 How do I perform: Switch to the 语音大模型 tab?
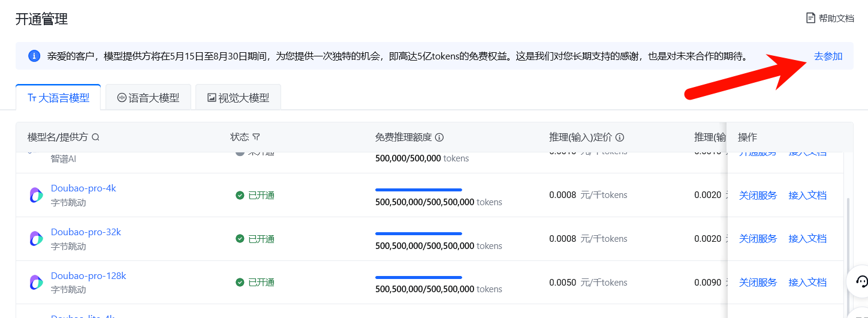(148, 98)
